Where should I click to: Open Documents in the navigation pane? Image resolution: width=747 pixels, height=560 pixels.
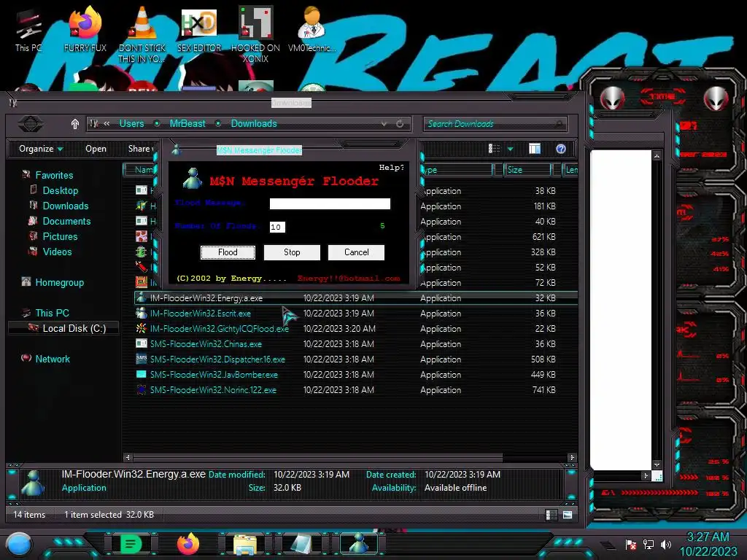(x=66, y=221)
